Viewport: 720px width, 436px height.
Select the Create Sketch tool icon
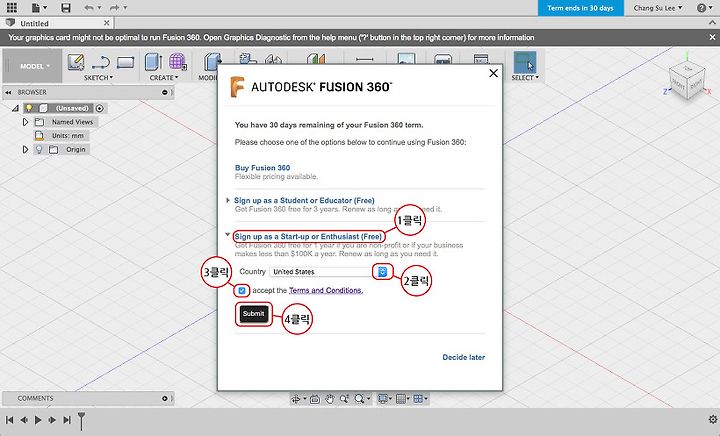point(76,62)
